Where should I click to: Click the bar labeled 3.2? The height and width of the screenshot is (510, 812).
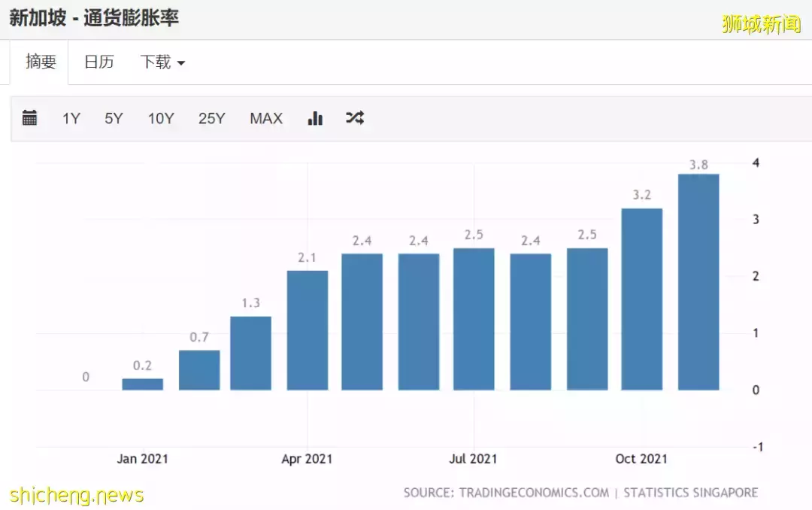(641, 299)
